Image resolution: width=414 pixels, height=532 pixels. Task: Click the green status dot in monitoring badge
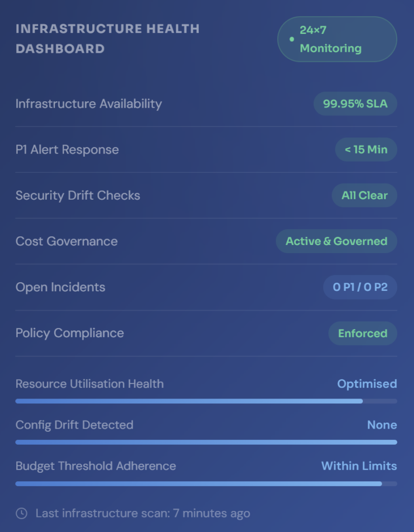click(x=292, y=39)
